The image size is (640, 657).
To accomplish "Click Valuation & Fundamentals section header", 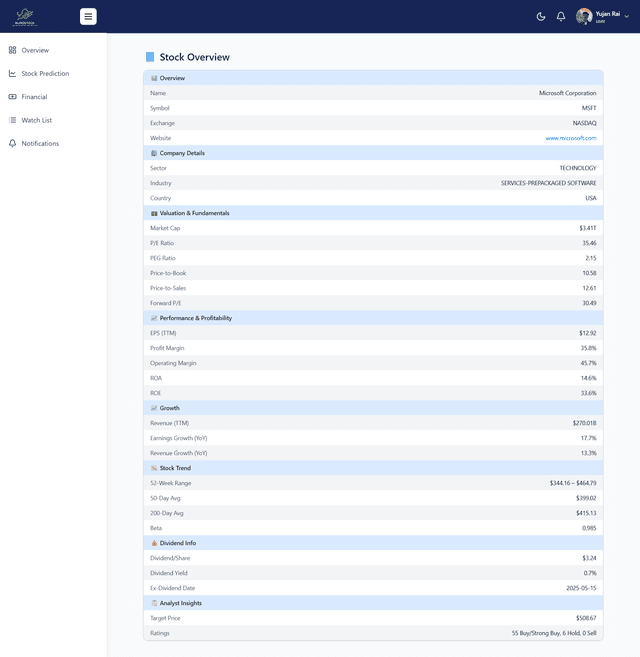I will click(194, 213).
